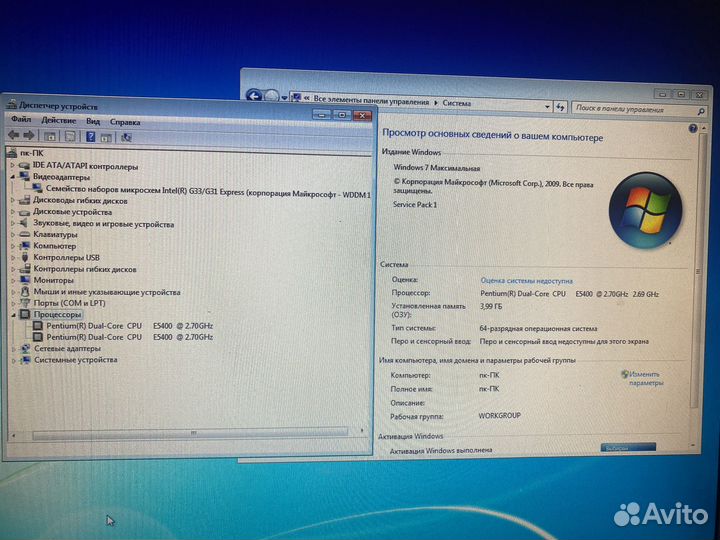The height and width of the screenshot is (540, 720).
Task: Click Forward arrow in Device Manager toolbar
Action: (29, 135)
